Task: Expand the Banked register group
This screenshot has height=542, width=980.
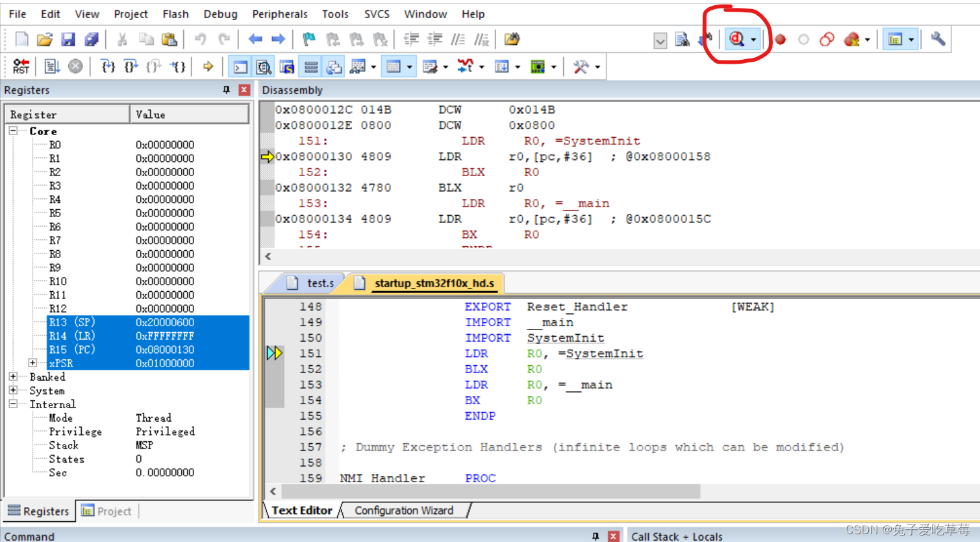Action: [x=13, y=376]
